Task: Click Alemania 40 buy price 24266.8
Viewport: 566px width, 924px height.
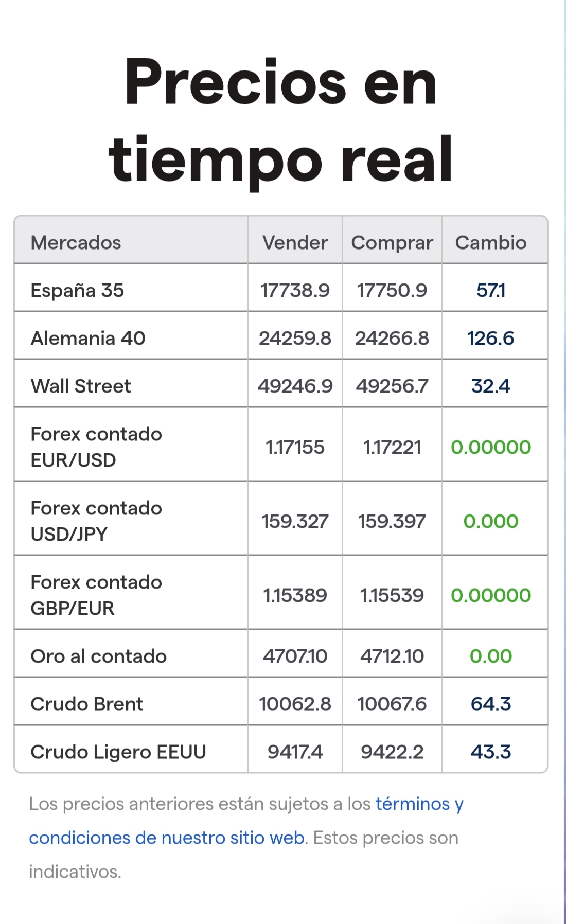Action: point(392,339)
